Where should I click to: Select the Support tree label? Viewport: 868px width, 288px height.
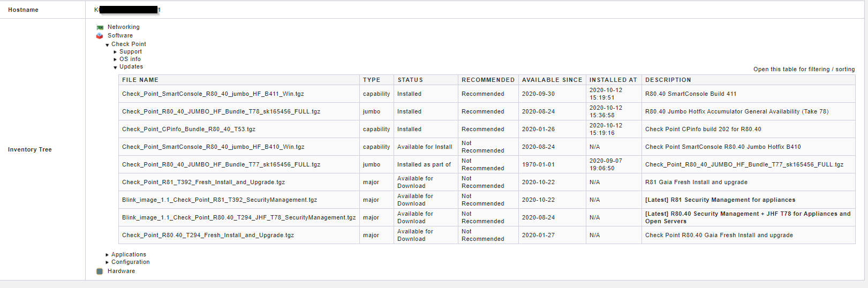coord(131,51)
